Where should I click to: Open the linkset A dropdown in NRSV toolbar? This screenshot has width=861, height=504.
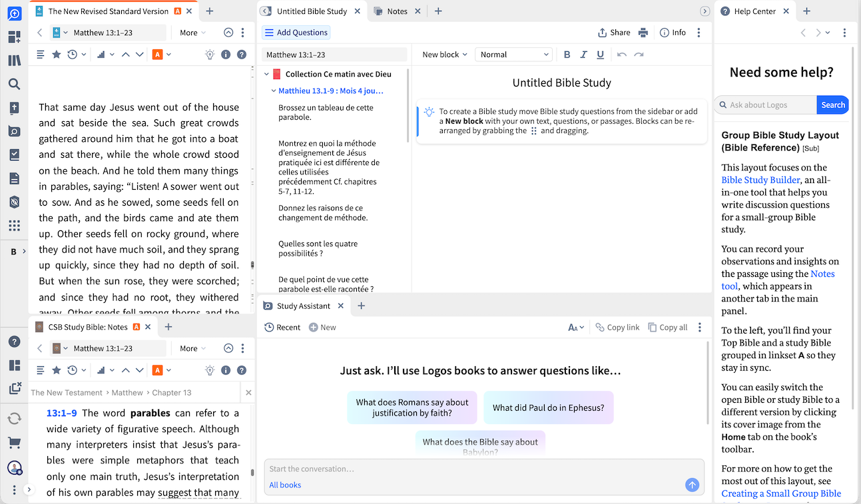162,55
